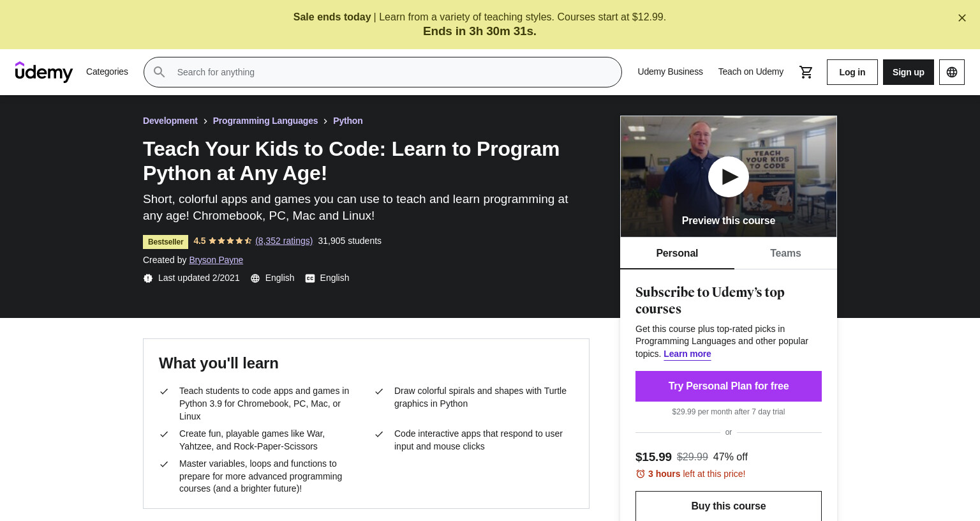Switch to the Personal tab
The height and width of the screenshot is (521, 980).
pos(677,253)
